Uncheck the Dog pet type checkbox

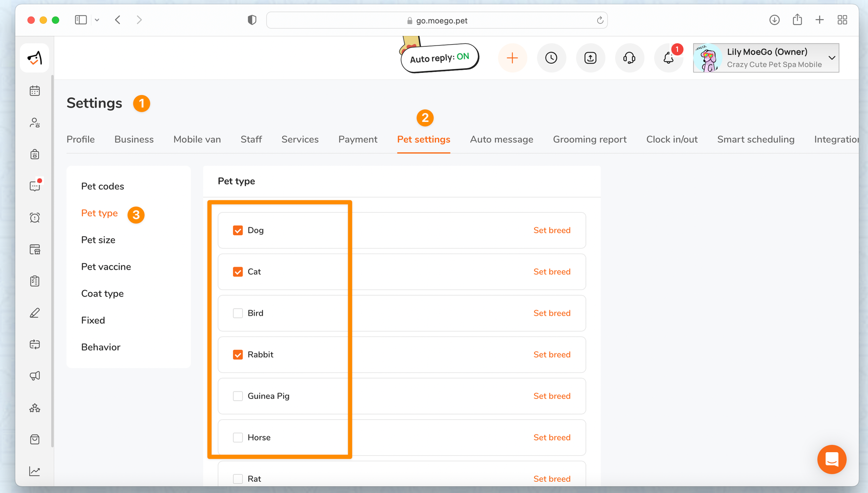pos(238,230)
